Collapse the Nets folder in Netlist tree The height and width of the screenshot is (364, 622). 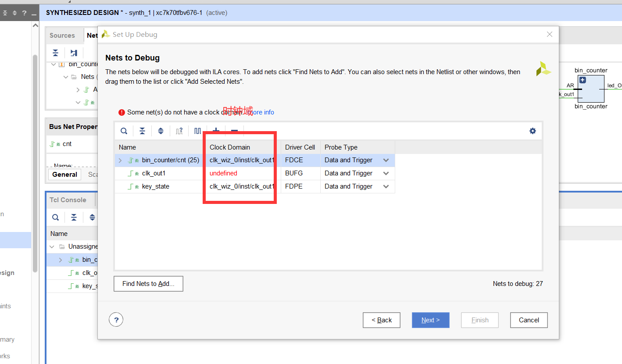66,77
